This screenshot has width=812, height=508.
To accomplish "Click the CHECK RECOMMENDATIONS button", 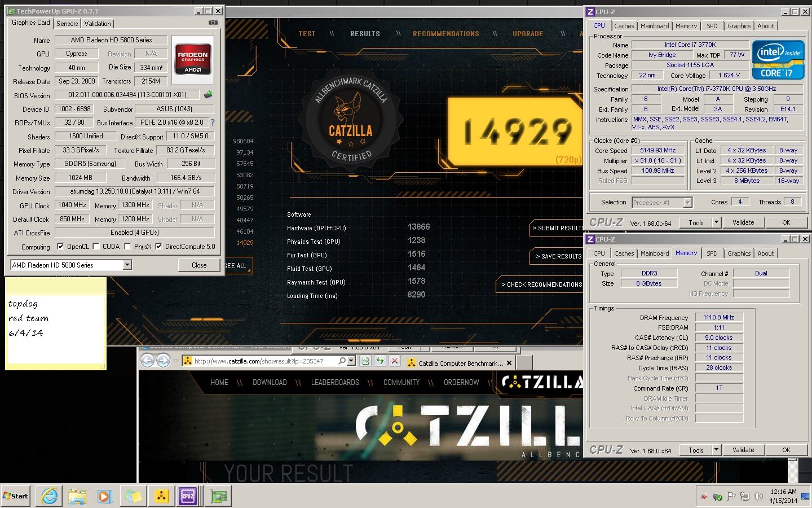I will pyautogui.click(x=540, y=284).
